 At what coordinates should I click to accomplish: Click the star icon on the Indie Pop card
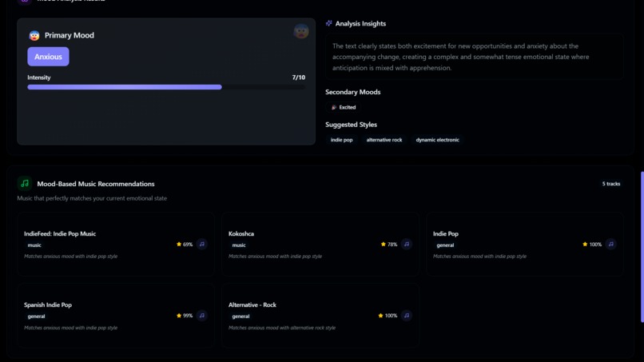(585, 244)
